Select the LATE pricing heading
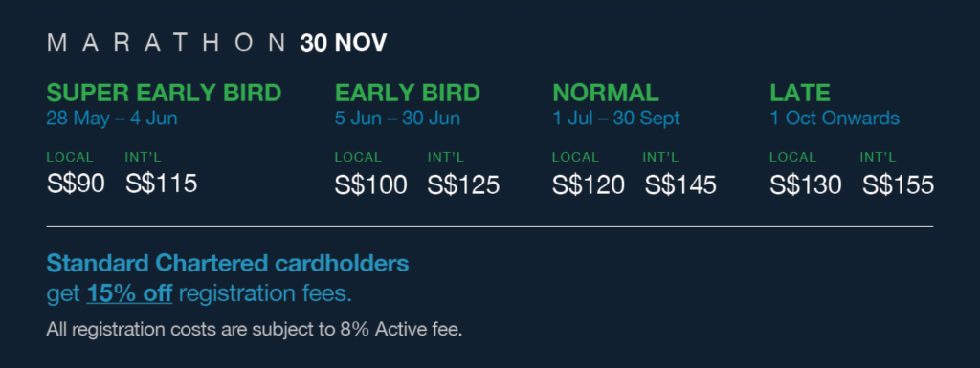This screenshot has width=980, height=368. coord(800,93)
